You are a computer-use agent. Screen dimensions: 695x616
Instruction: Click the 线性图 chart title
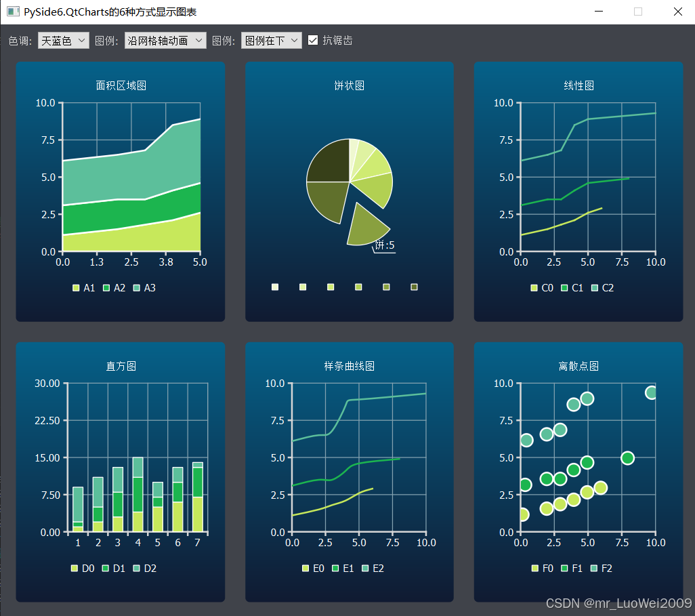point(578,85)
